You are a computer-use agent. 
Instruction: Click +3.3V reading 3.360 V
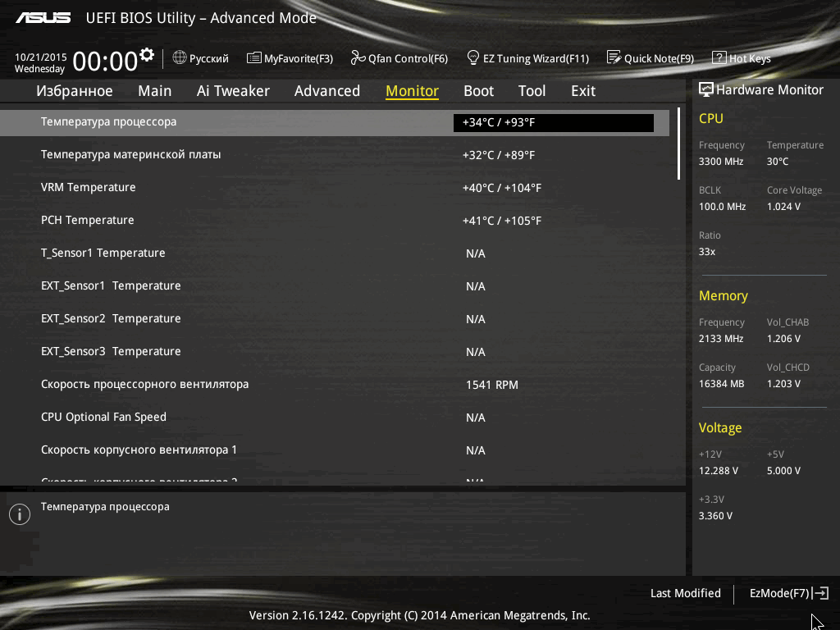click(715, 515)
